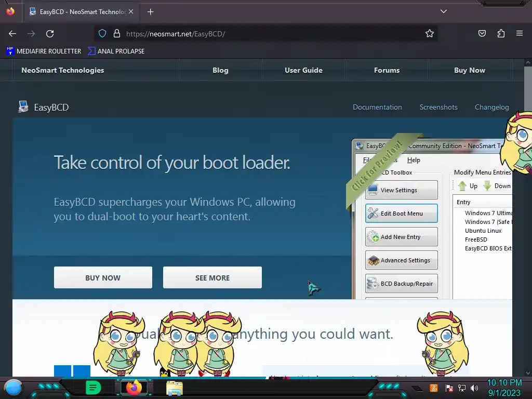532x399 pixels.
Task: Click the green Up arrow icon
Action: pos(462,186)
